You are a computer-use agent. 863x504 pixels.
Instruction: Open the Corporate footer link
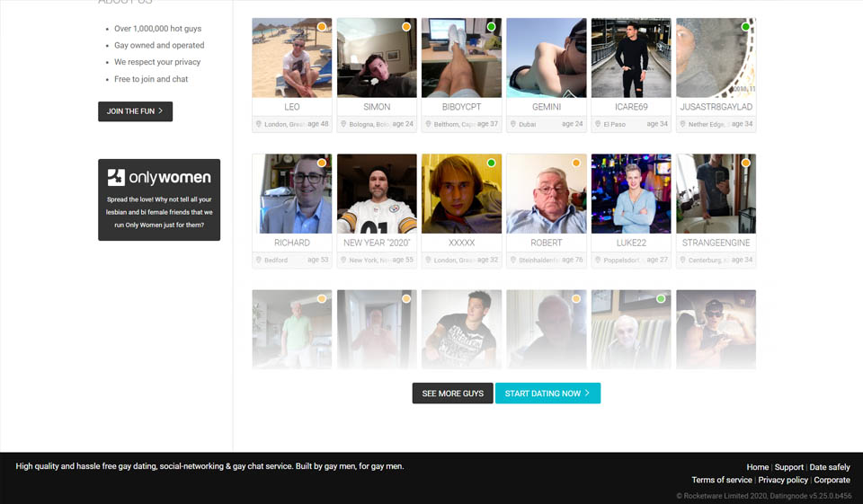point(832,480)
